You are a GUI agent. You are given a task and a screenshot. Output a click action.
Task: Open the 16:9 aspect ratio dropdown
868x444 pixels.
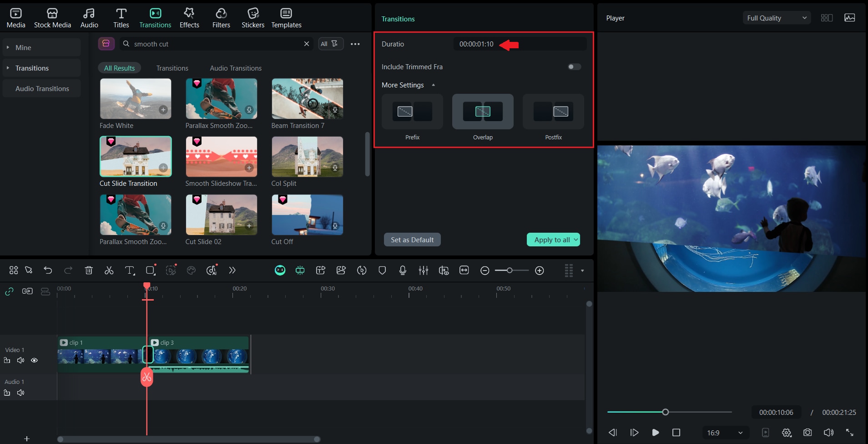click(x=724, y=433)
